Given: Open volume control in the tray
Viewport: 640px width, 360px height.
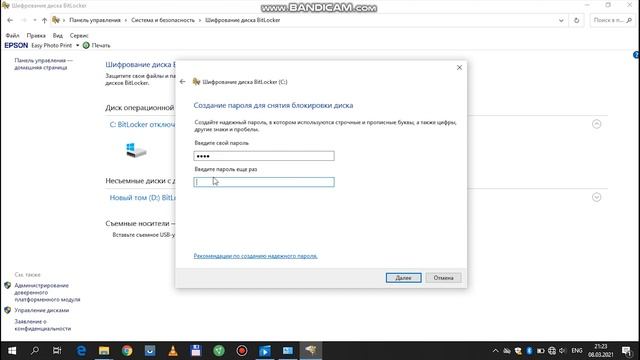Looking at the screenshot, I should (563, 351).
